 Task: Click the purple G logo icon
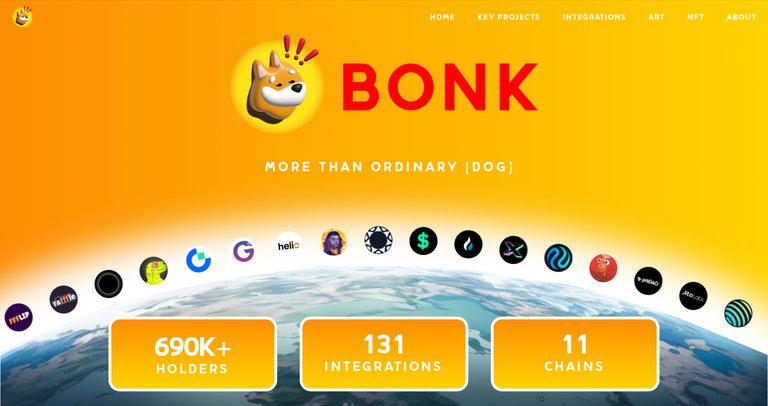coord(243,251)
